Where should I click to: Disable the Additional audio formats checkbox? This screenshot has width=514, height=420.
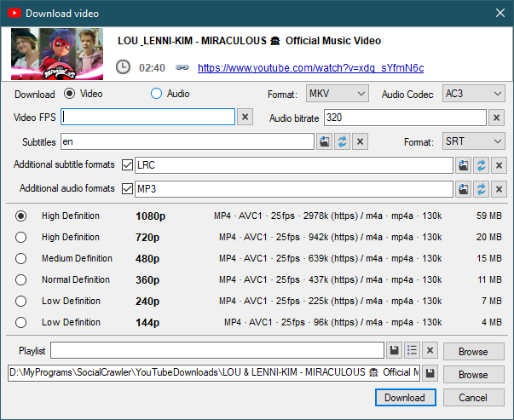128,188
